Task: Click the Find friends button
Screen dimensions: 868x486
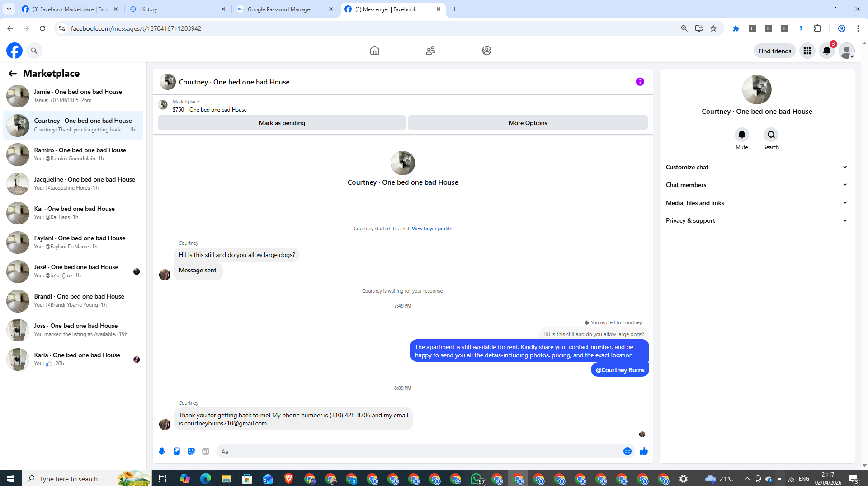Action: (x=774, y=51)
